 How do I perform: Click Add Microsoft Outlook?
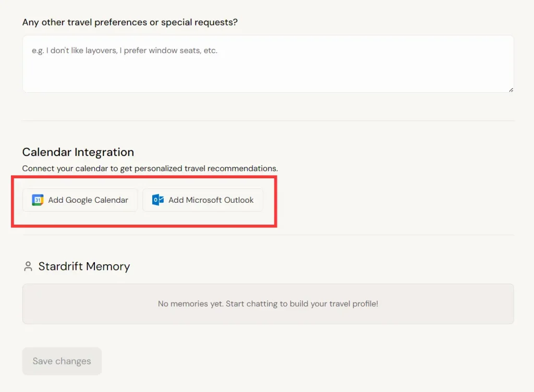click(203, 200)
